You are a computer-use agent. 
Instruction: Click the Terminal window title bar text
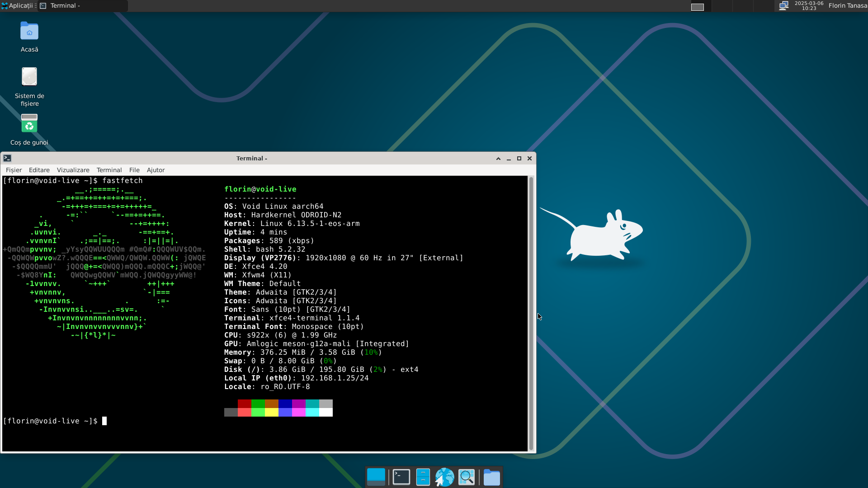(252, 159)
